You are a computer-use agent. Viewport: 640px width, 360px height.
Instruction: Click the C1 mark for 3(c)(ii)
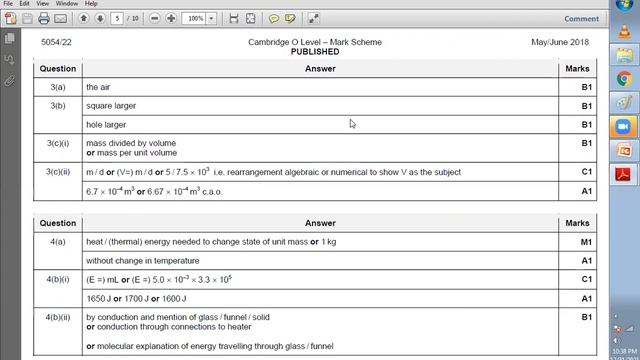[x=587, y=172]
